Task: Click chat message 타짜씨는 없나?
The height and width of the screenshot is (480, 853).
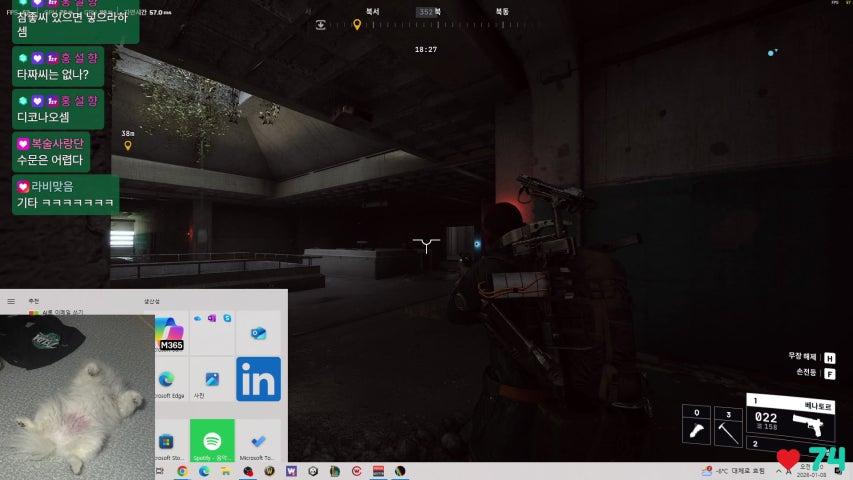Action: (53, 75)
